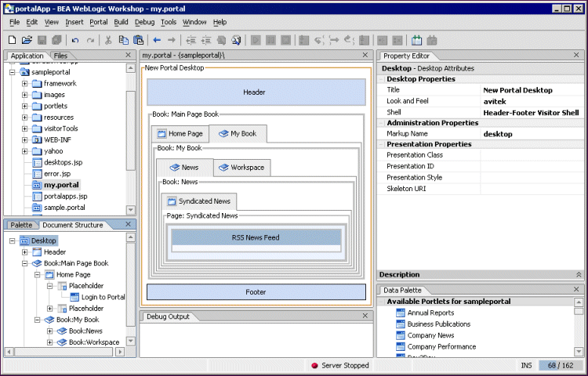Switch to the Palette tab
The image size is (588, 376).
[x=21, y=225]
